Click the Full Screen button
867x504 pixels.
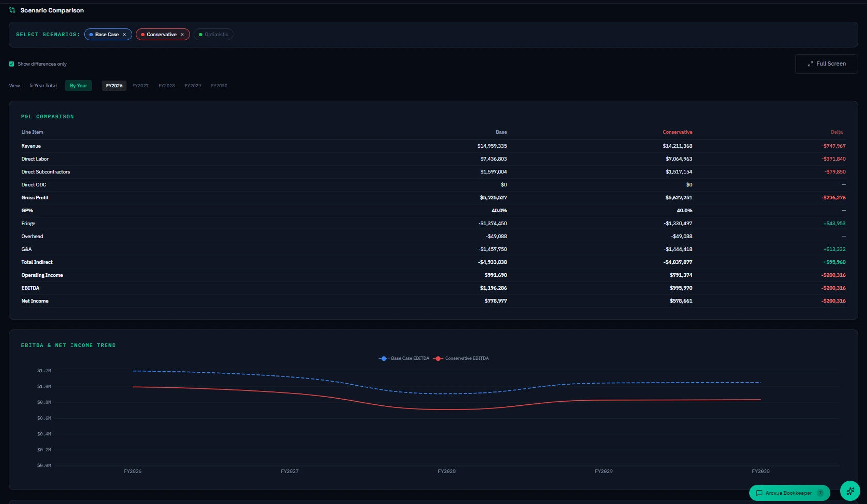826,64
